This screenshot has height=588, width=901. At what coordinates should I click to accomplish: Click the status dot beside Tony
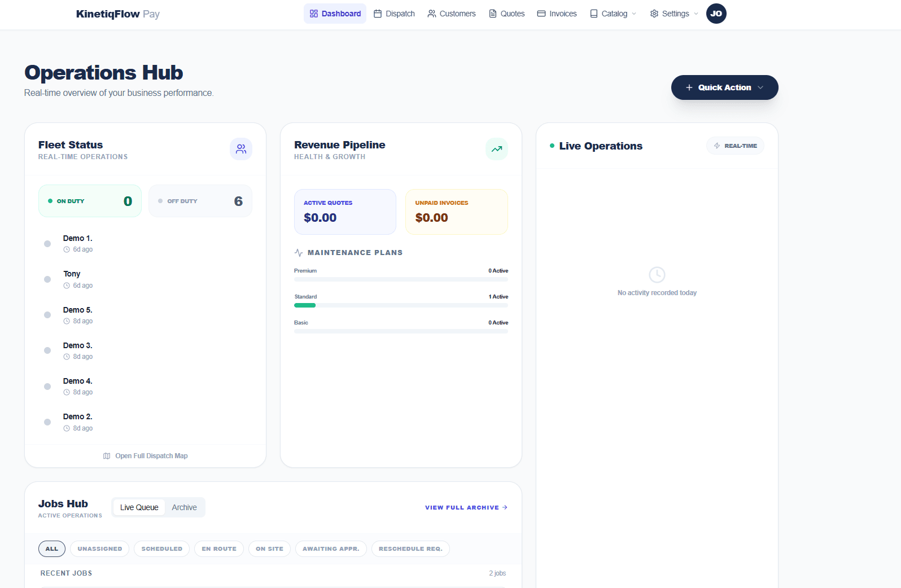(47, 279)
